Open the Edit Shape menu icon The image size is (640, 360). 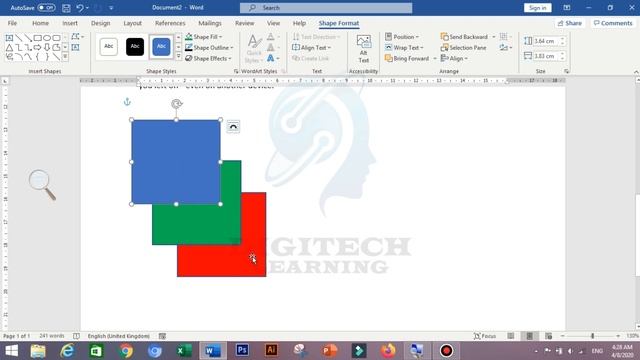(77, 37)
